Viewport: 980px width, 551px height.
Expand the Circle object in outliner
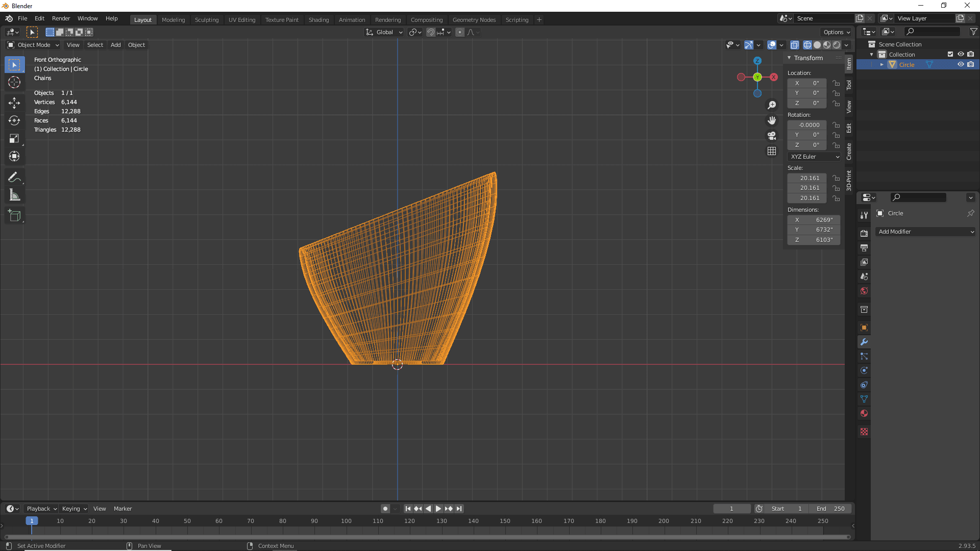coord(881,65)
